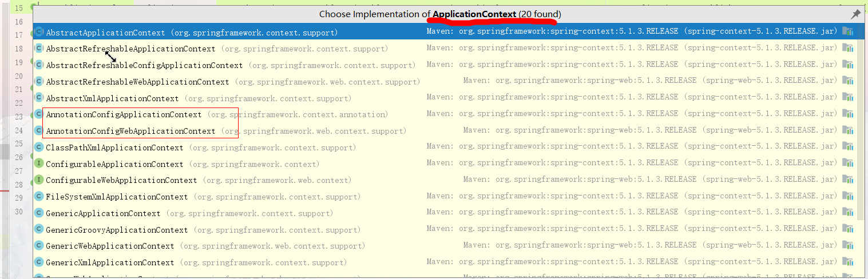Click the library icon on the AbstractApplicationContext row

point(847,32)
